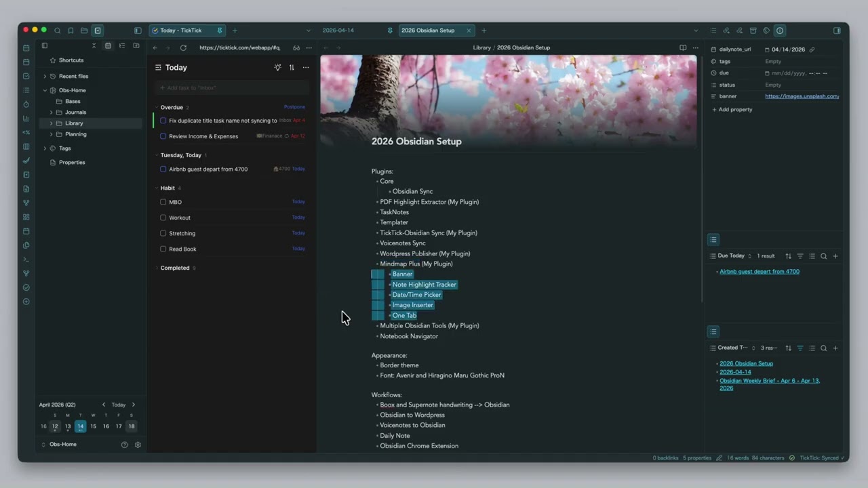Click the Add task to Inbox field
Viewport: 868px width, 488px height.
(232, 87)
